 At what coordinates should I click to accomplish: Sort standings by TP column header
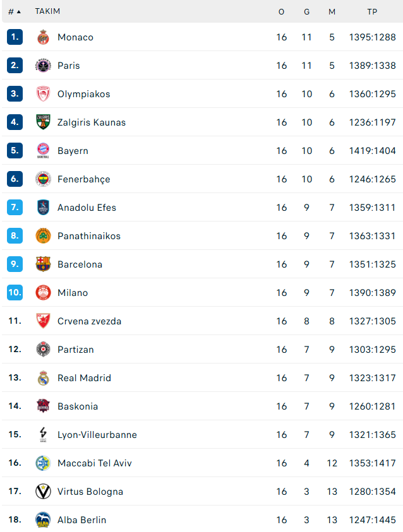pos(372,12)
